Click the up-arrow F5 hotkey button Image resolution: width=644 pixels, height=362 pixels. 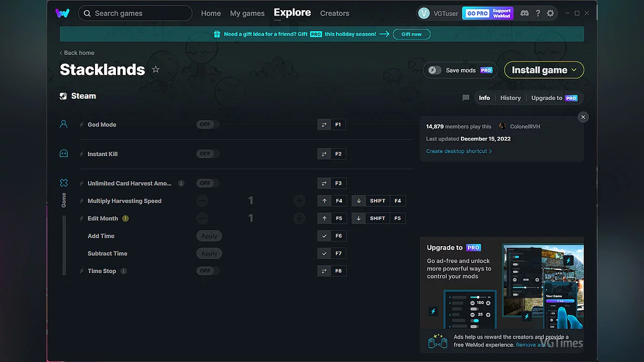tap(332, 218)
